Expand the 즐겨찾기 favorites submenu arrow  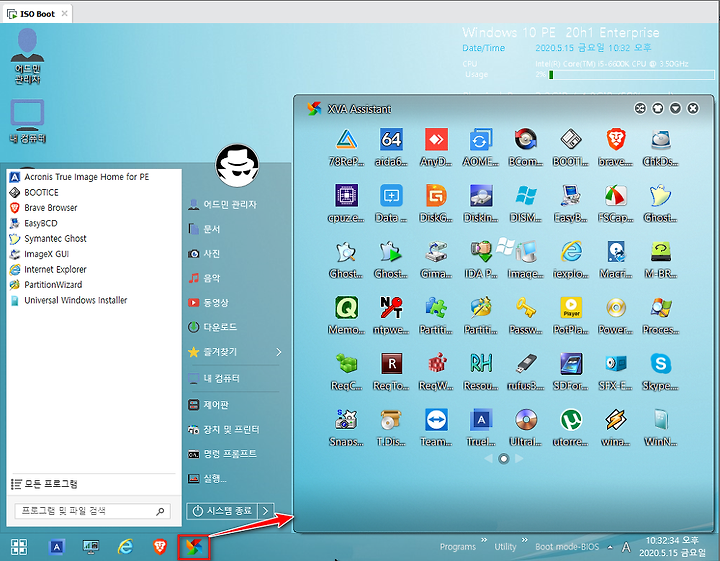click(279, 352)
